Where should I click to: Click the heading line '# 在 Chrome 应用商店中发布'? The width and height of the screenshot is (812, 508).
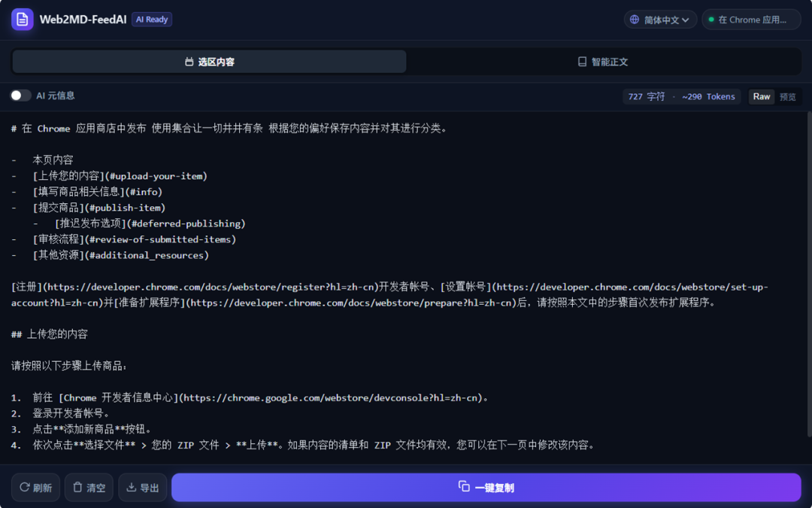pyautogui.click(x=229, y=129)
